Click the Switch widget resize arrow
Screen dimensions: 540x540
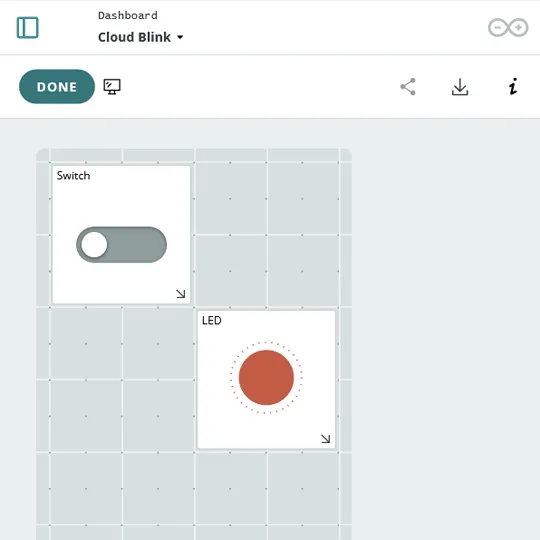pos(180,294)
